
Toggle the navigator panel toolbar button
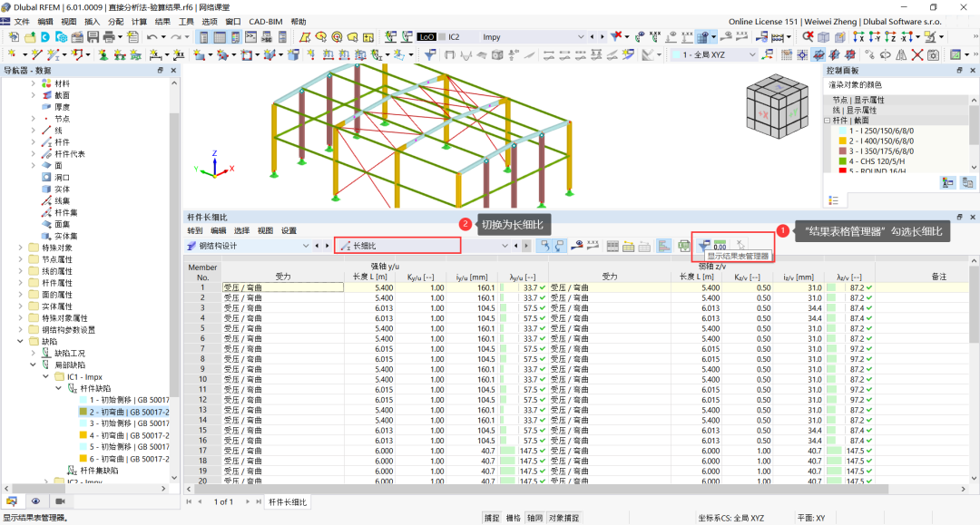pyautogui.click(x=203, y=37)
